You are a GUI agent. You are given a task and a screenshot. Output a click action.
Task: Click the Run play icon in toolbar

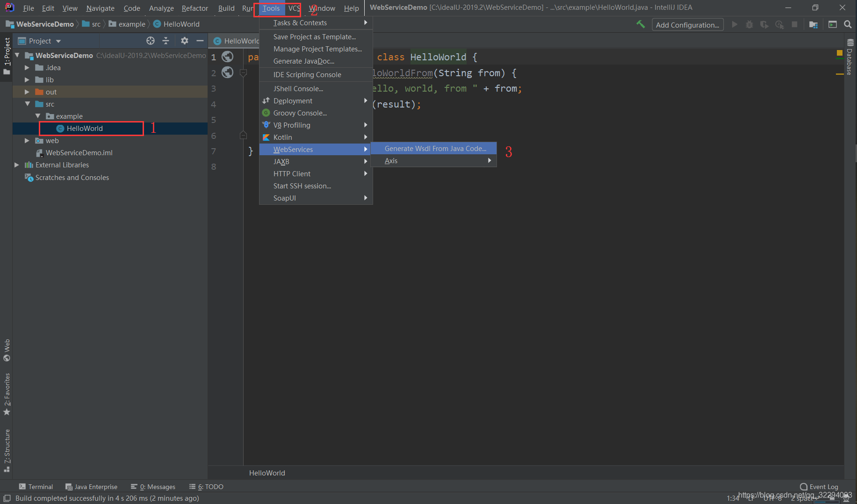click(735, 24)
